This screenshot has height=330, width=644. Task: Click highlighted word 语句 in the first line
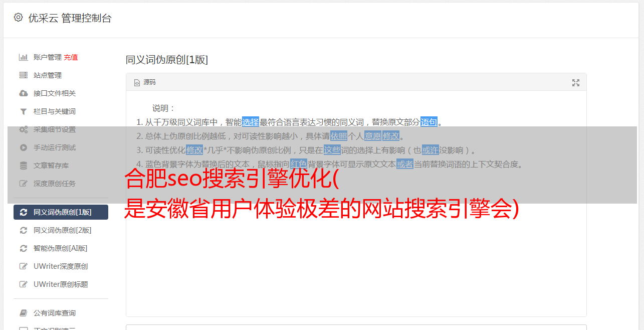(429, 122)
